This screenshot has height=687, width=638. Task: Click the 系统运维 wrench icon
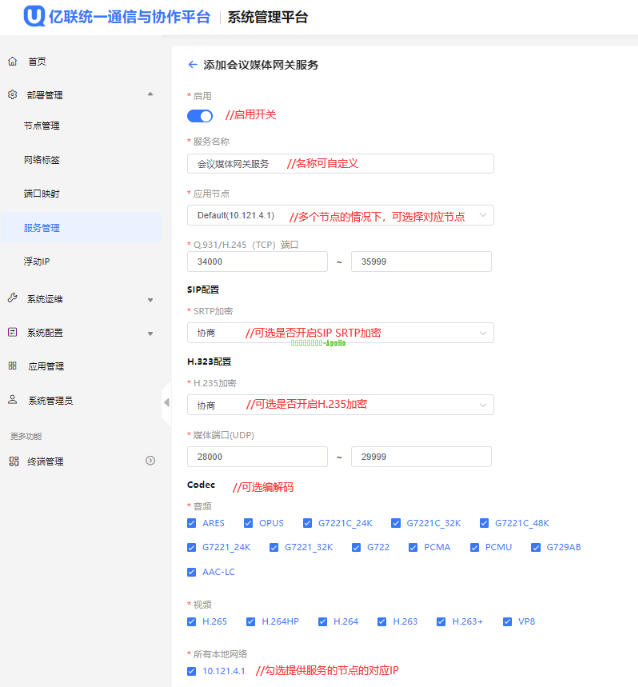tap(13, 298)
